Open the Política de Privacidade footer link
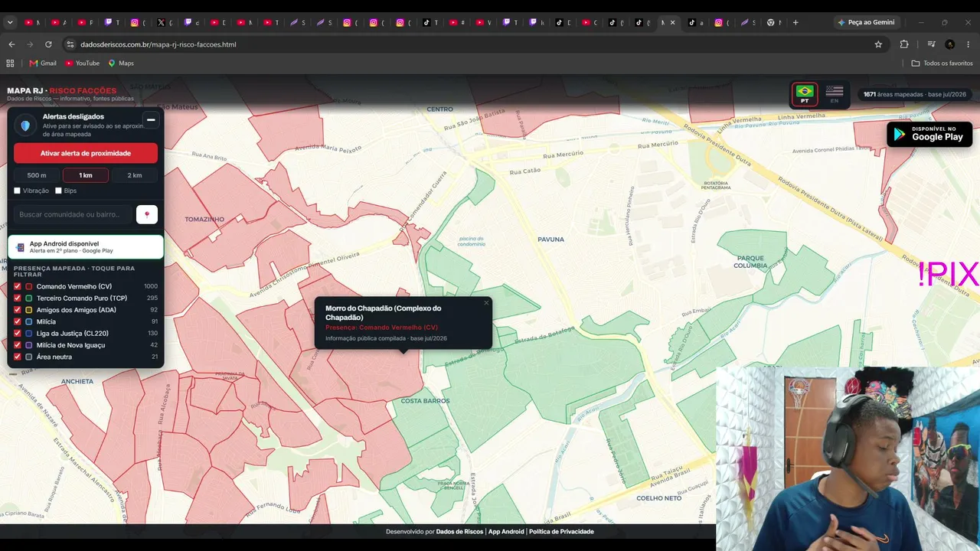This screenshot has height=551, width=980. pos(561,531)
